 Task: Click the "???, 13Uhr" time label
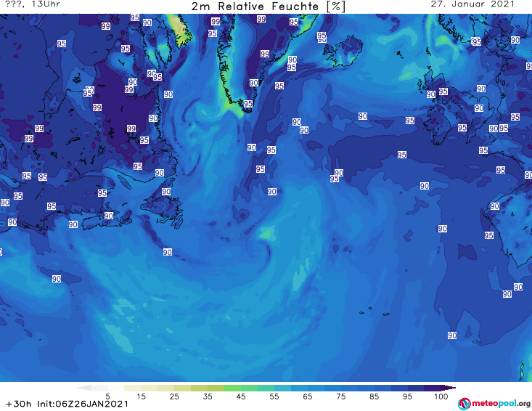(x=33, y=4)
